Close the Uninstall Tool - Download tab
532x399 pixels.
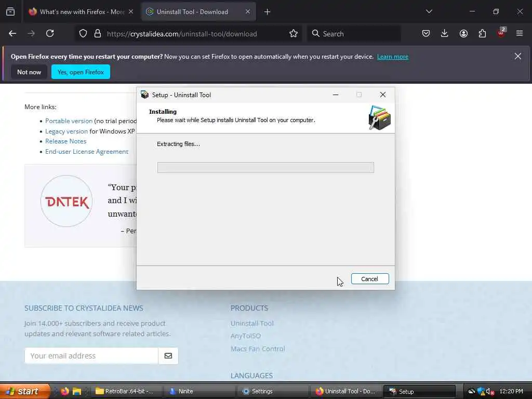pyautogui.click(x=248, y=12)
